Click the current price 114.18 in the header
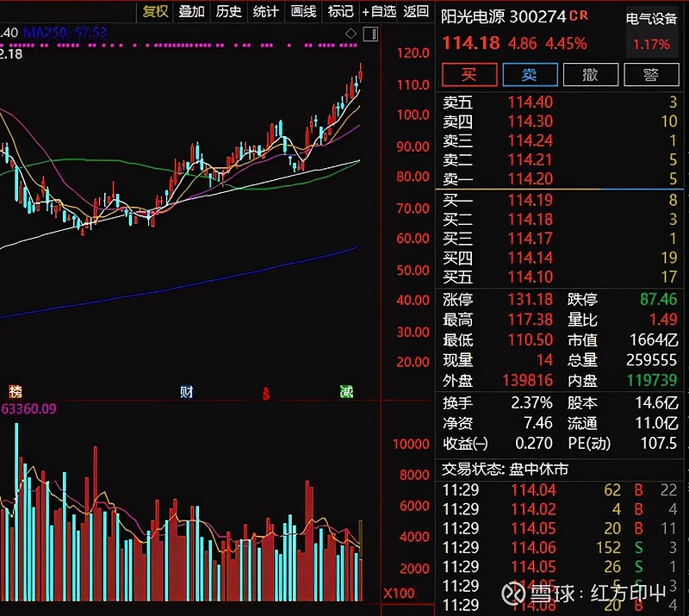This screenshot has width=689, height=616. (470, 43)
